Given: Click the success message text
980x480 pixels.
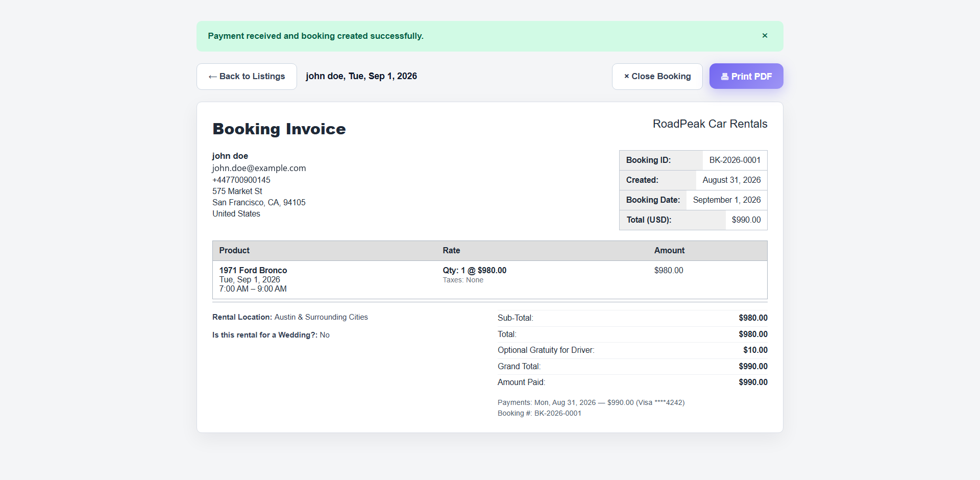Looking at the screenshot, I should 315,36.
